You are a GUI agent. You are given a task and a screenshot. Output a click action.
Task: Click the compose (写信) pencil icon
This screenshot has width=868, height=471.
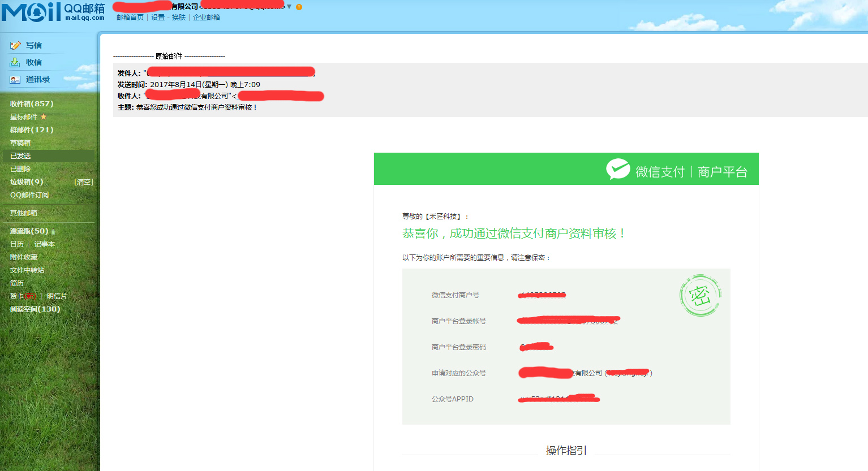coord(15,45)
